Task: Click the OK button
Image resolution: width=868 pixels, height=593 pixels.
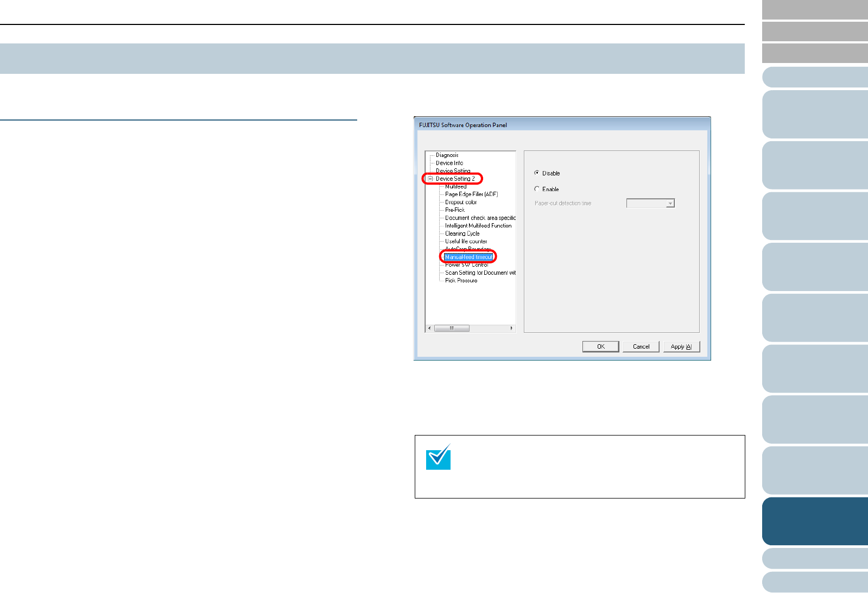Action: [600, 346]
